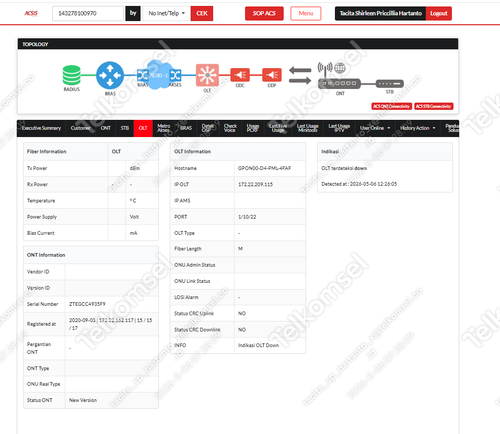
Task: Click the 'by' label button
Action: tap(133, 13)
